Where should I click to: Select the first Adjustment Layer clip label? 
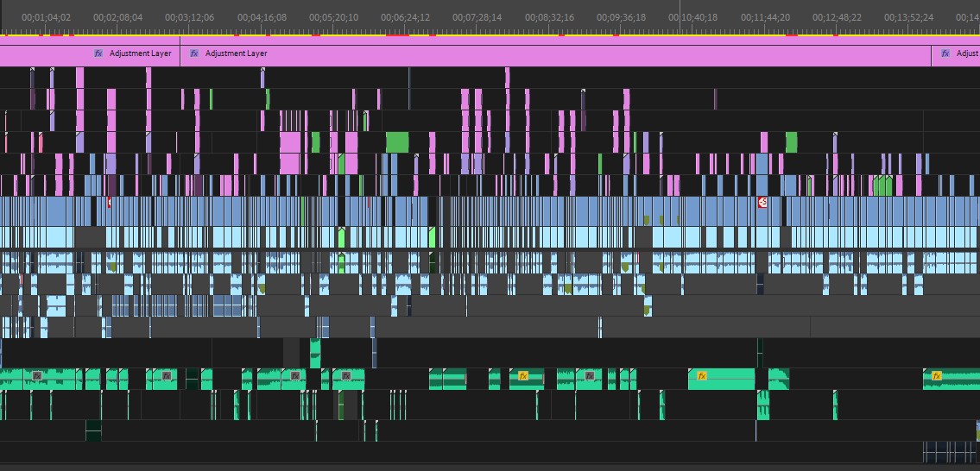tap(140, 53)
